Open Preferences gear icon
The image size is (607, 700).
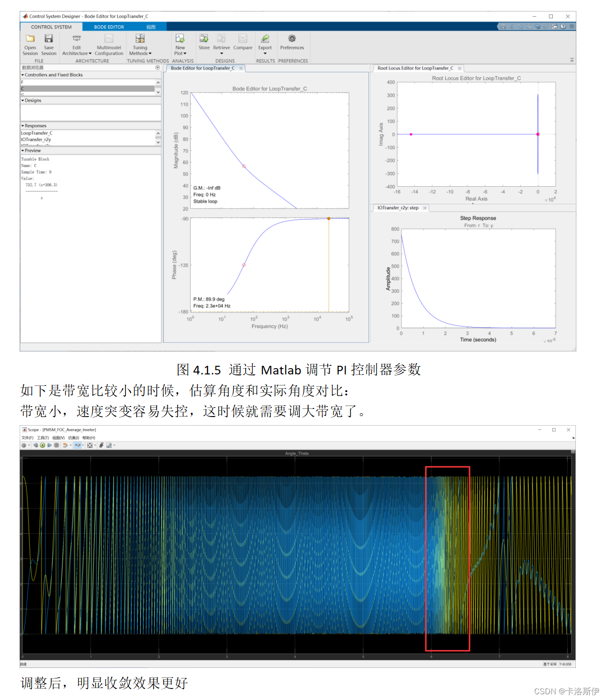(292, 38)
